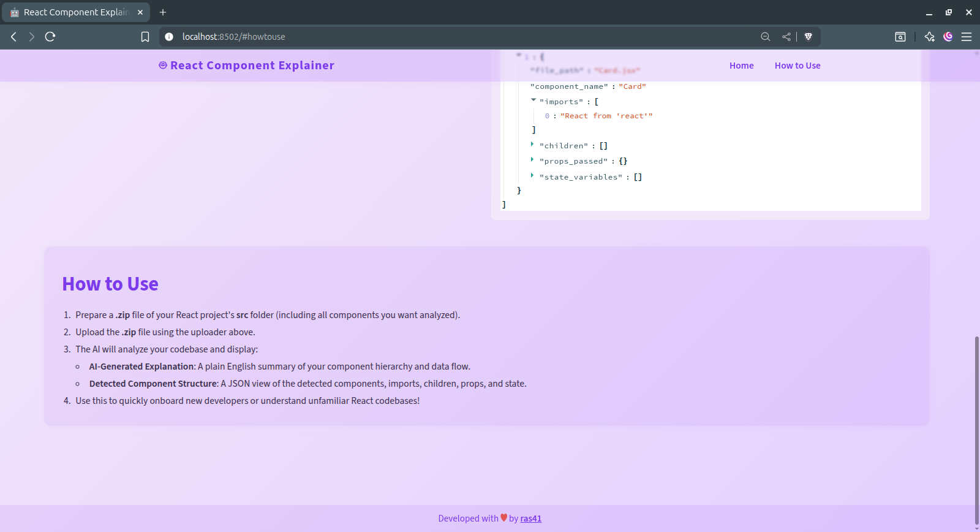Go back to the previous page
The height and width of the screenshot is (532, 980).
(13, 37)
